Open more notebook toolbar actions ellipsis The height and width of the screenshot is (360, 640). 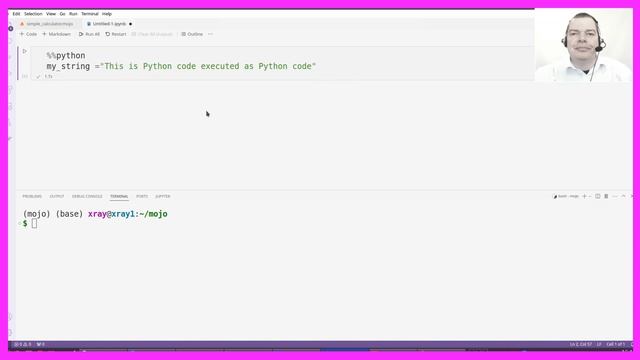click(210, 34)
